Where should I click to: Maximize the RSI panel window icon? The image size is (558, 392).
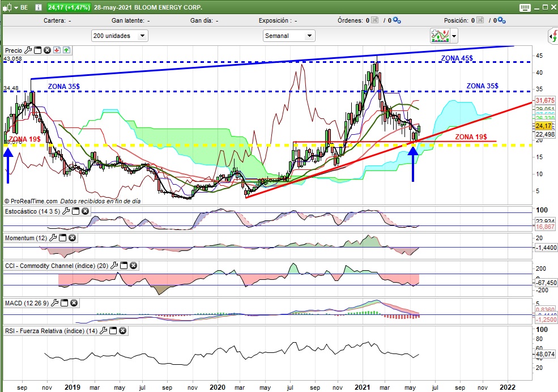click(113, 331)
